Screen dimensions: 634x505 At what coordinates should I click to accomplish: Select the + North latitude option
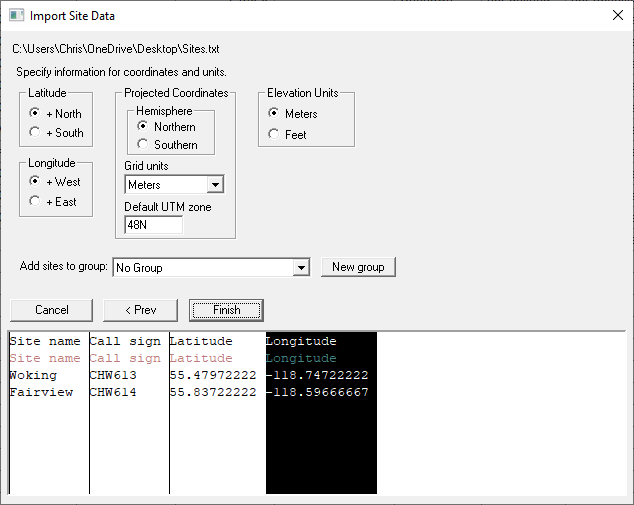35,114
